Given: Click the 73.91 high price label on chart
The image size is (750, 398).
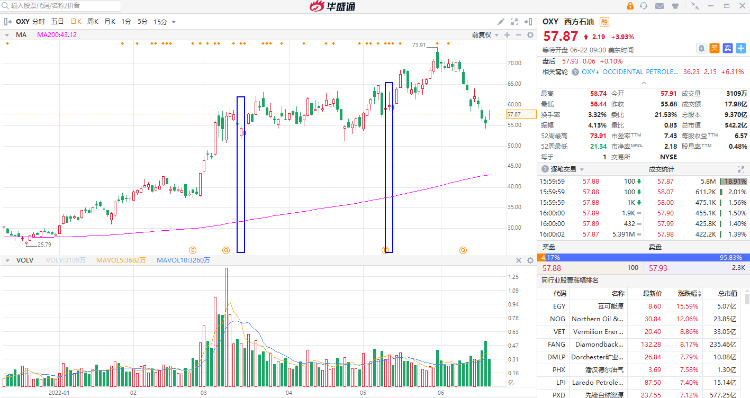Looking at the screenshot, I should point(419,45).
